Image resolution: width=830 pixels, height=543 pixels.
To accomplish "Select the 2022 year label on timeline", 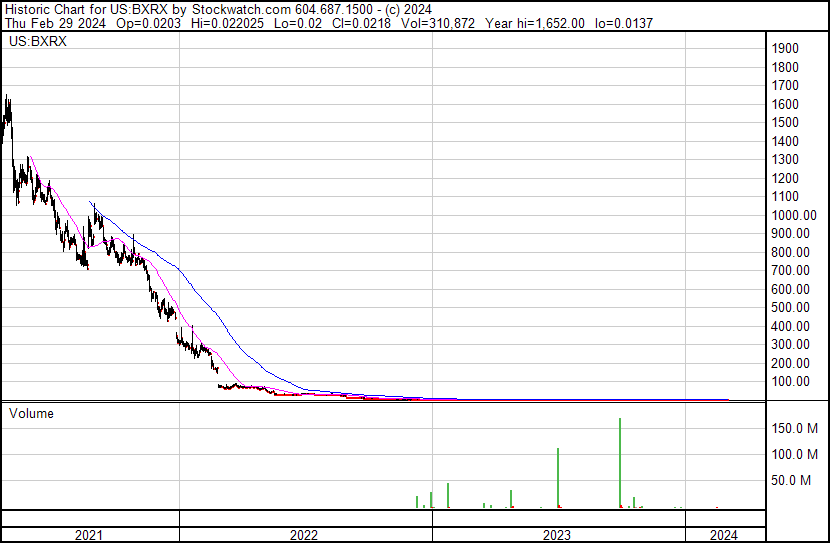I will point(303,535).
